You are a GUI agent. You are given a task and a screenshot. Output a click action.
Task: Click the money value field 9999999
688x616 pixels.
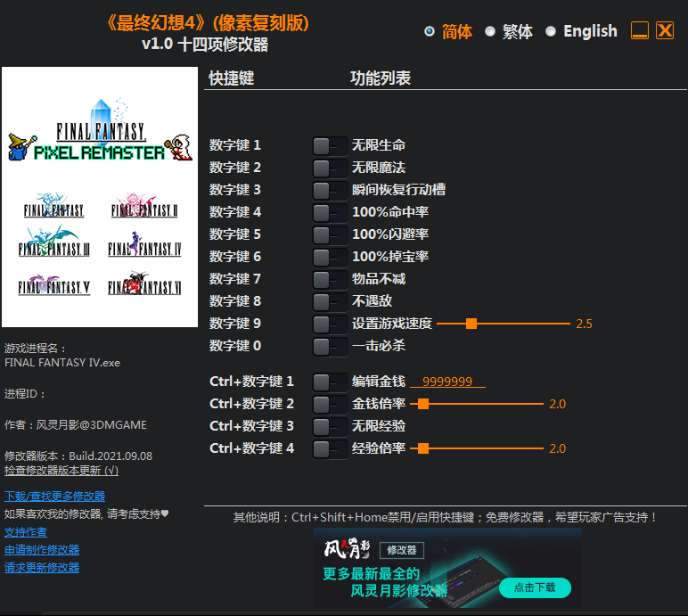[x=447, y=382]
